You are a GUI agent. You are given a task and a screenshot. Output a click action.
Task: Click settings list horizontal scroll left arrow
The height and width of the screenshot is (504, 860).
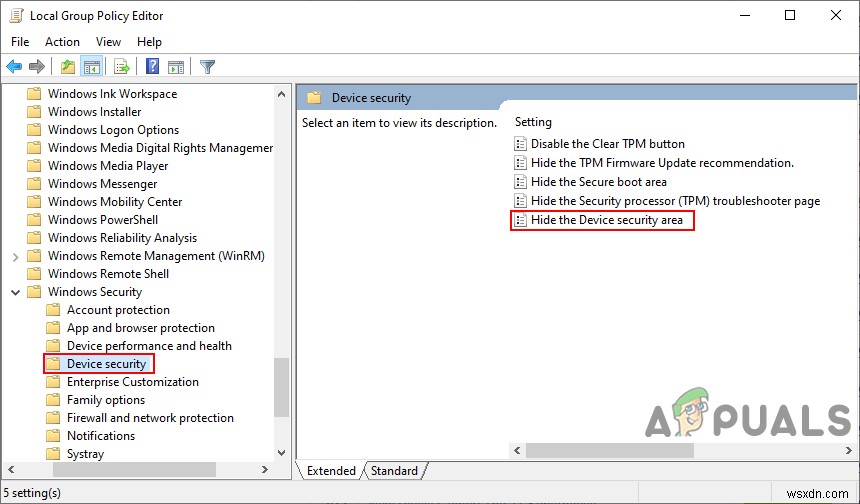point(517,450)
